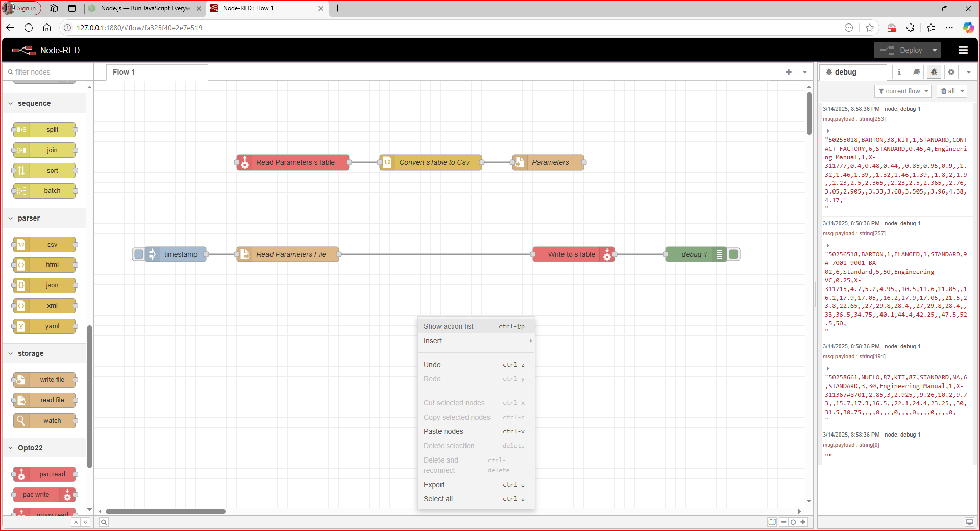Choose Paste nodes in context menu
The image size is (980, 531).
[476, 431]
